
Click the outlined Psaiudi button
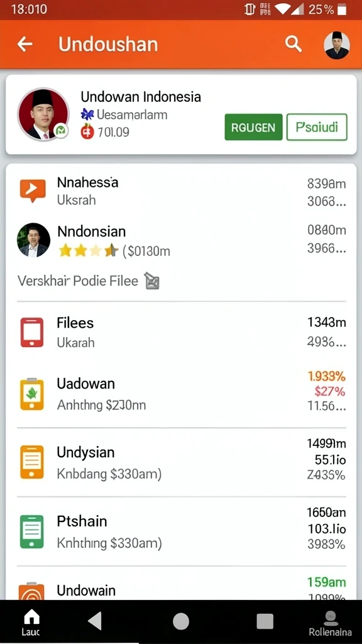(x=317, y=127)
